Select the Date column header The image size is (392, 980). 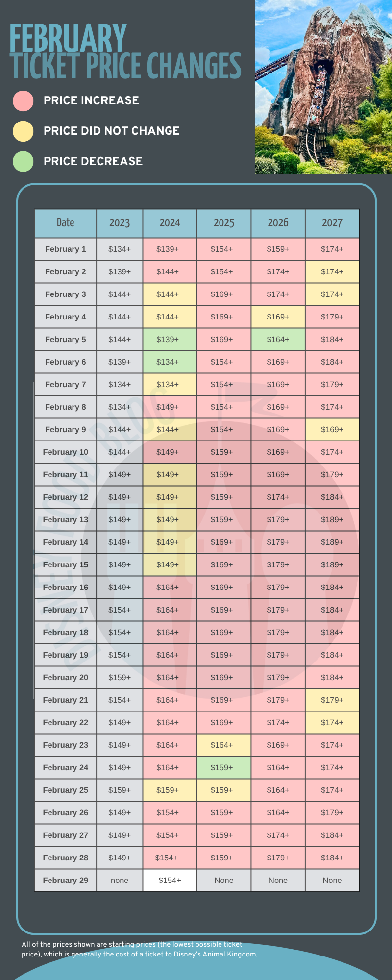click(65, 223)
